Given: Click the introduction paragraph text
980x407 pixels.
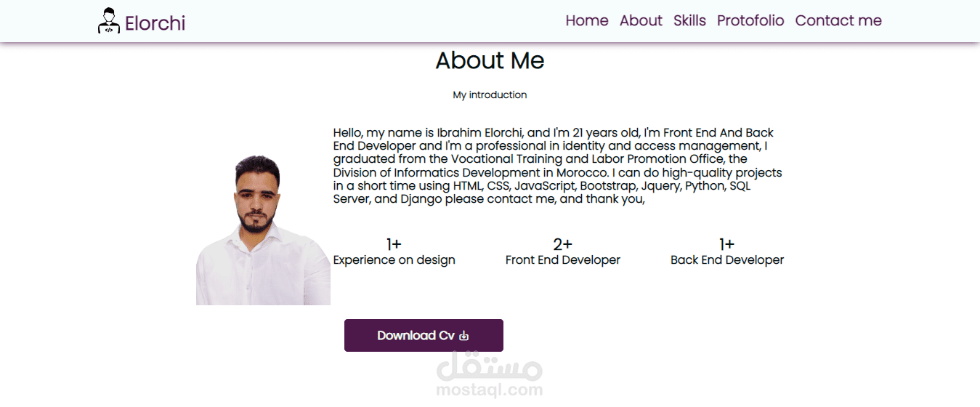Looking at the screenshot, I should click(557, 166).
